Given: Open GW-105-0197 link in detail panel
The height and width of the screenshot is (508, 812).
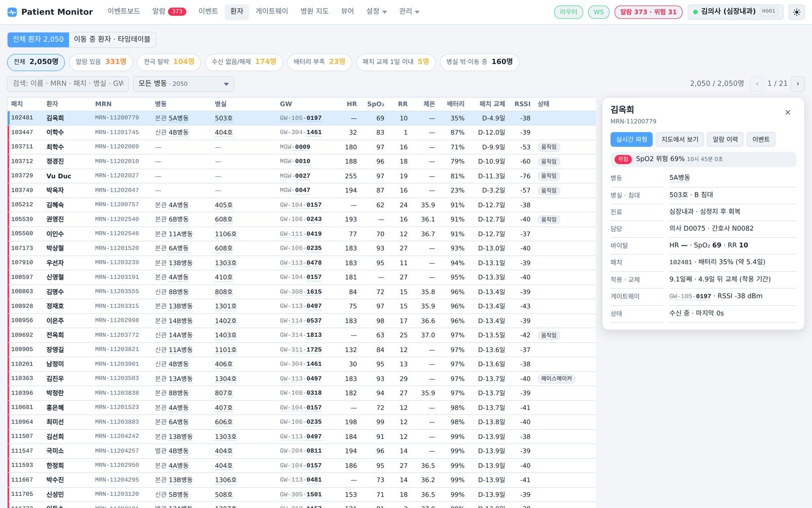Looking at the screenshot, I should pyautogui.click(x=690, y=296).
